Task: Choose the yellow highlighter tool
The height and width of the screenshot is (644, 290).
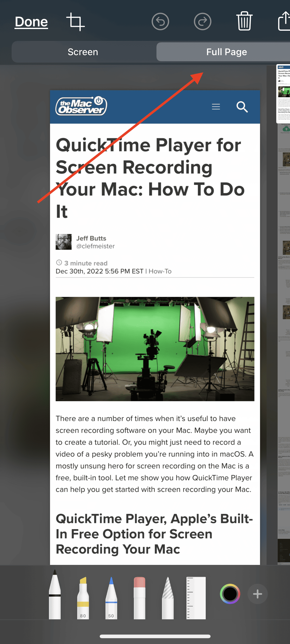Action: pos(83,598)
